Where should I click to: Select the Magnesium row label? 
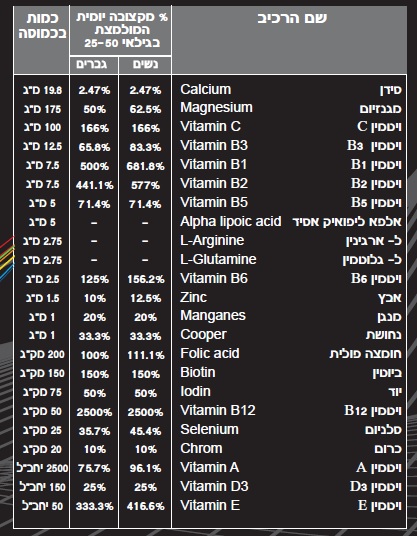coord(216,108)
